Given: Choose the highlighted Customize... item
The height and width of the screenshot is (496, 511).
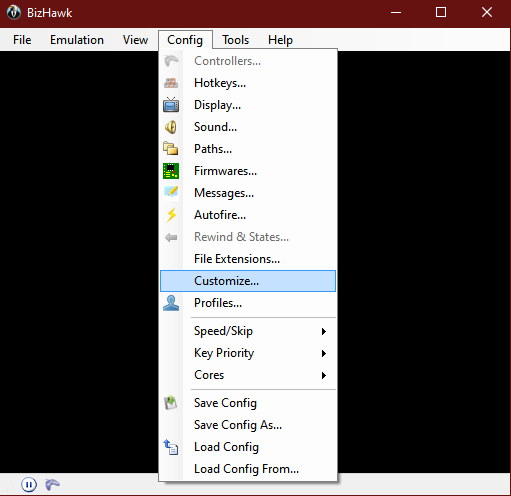Looking at the screenshot, I should (248, 281).
